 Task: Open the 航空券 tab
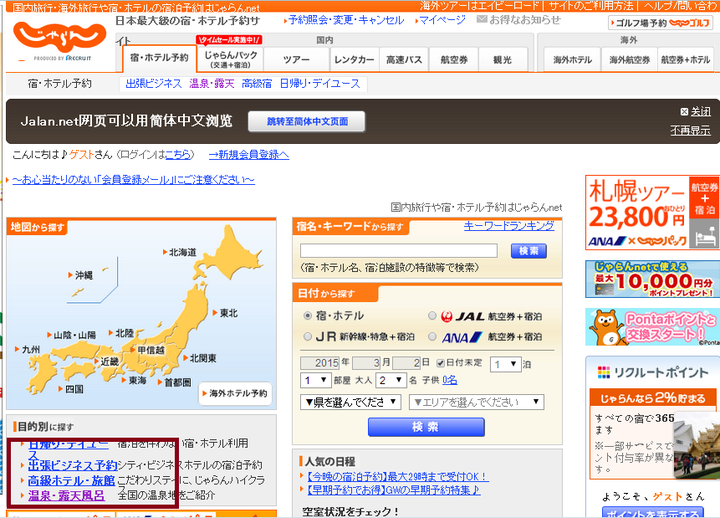coord(454,60)
